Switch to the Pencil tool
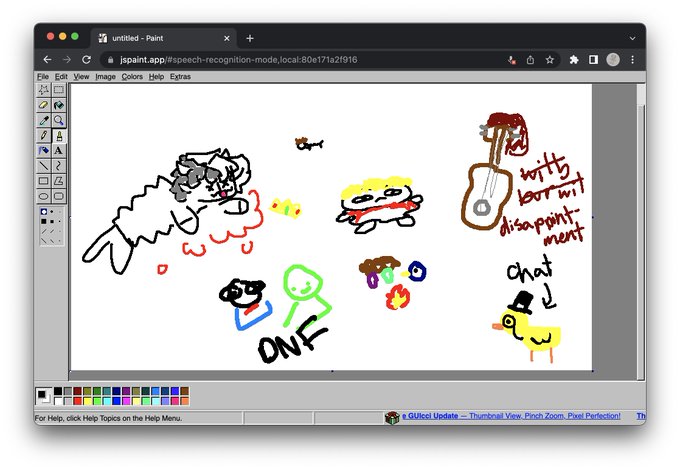 (43, 135)
